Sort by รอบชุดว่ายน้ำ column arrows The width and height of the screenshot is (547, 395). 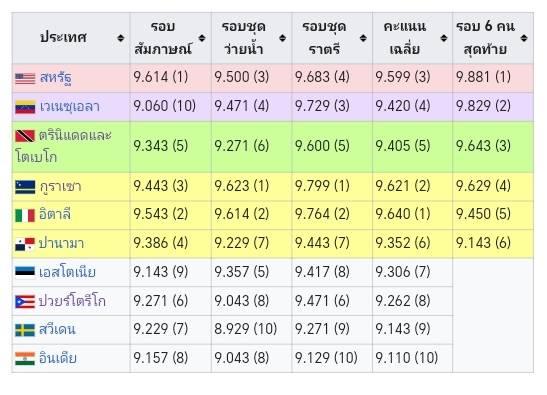point(283,38)
